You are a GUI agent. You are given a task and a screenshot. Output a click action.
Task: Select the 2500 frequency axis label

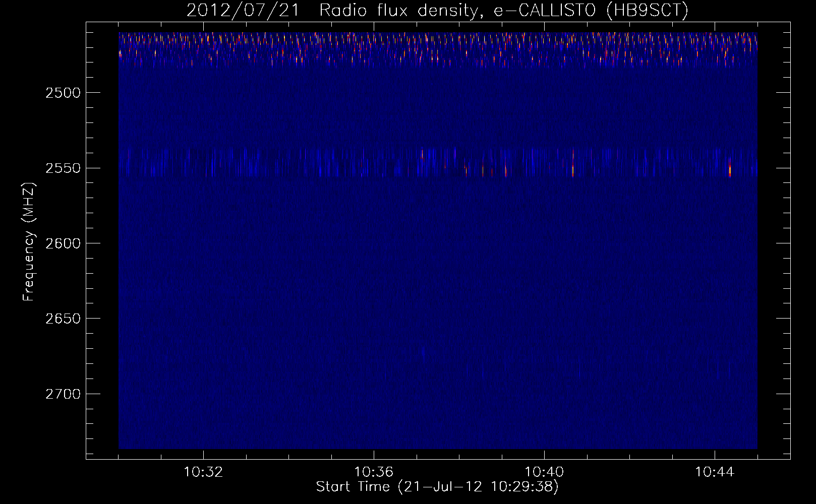coord(63,93)
